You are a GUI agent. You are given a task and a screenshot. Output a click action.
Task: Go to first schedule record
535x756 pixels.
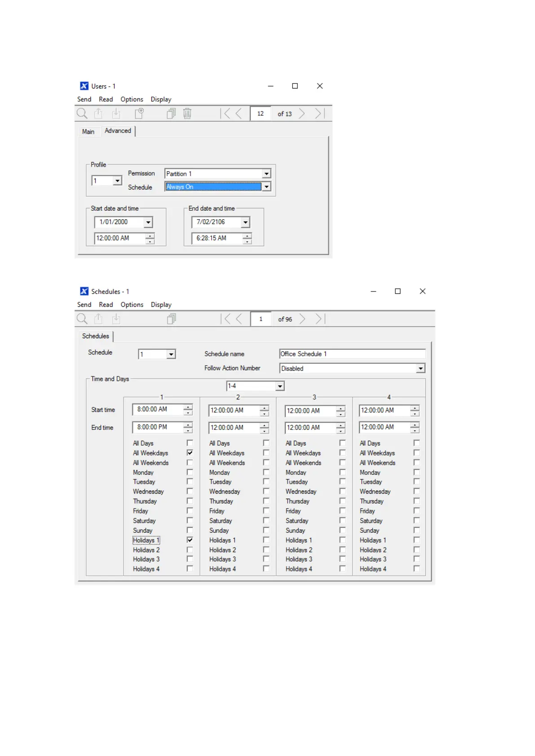(226, 319)
